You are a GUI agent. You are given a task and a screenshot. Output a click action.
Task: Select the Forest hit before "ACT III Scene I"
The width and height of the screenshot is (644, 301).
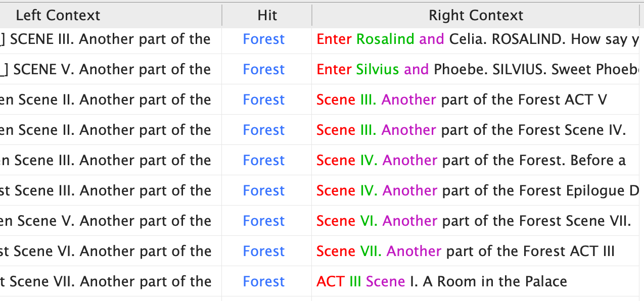pos(264,282)
